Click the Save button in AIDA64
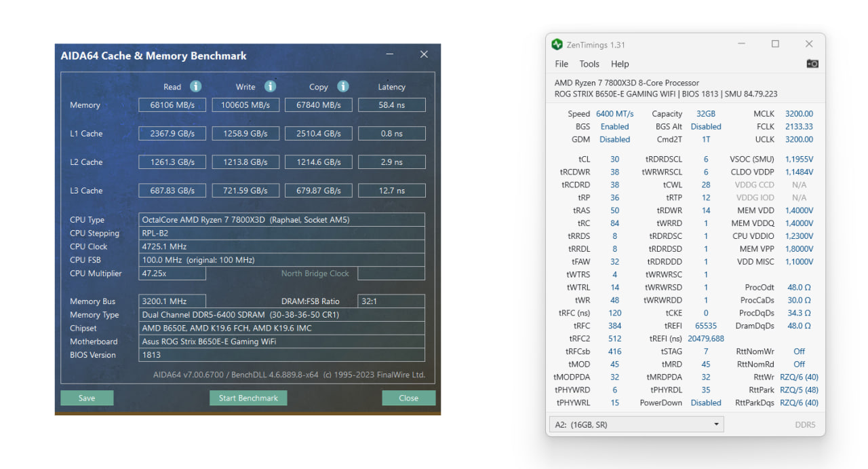This screenshot has width=868, height=469. (x=87, y=398)
